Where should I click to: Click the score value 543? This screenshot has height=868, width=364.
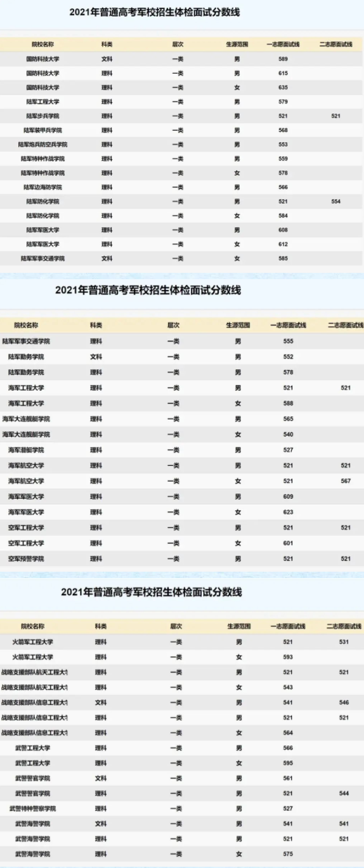[x=288, y=687]
